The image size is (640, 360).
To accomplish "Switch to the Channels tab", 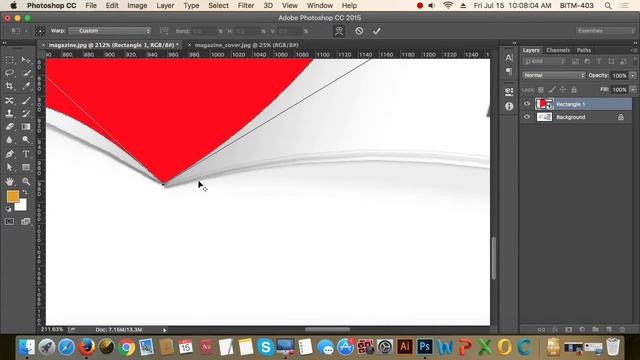I will (558, 50).
